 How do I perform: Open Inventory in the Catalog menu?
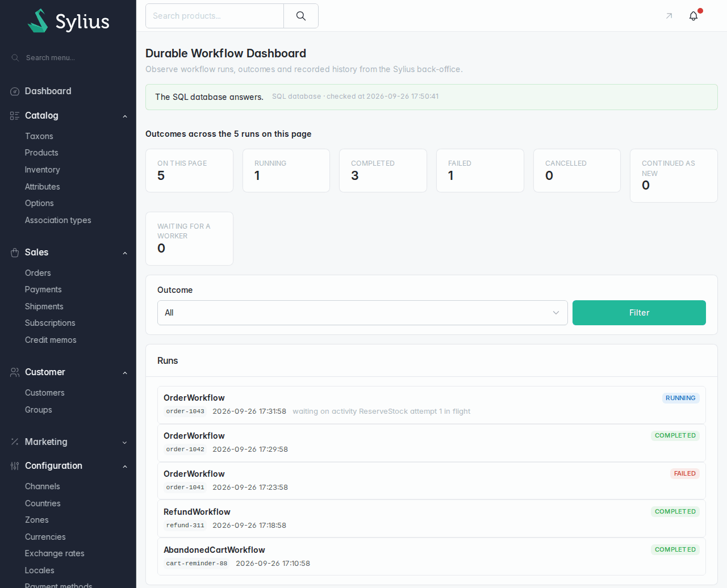click(x=43, y=170)
